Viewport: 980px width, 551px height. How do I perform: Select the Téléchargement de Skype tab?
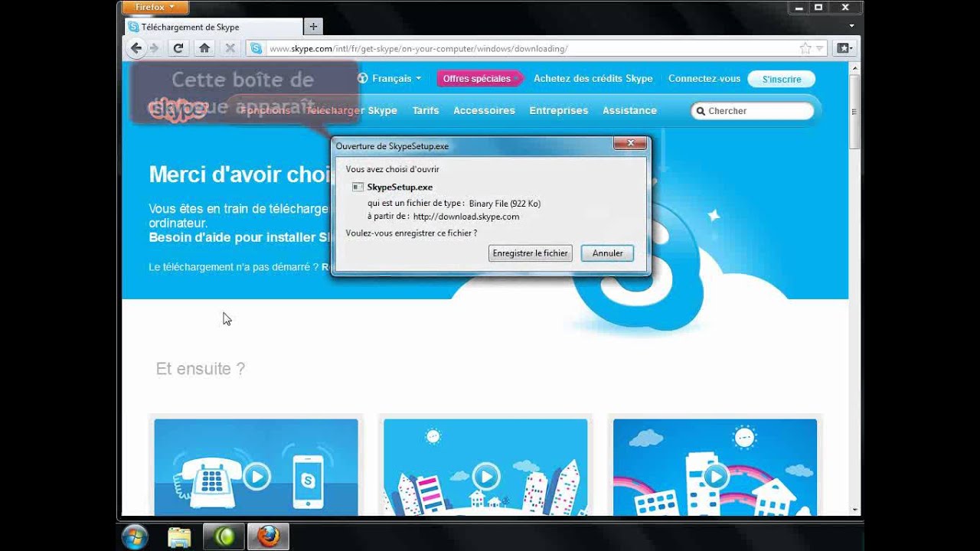tap(212, 27)
